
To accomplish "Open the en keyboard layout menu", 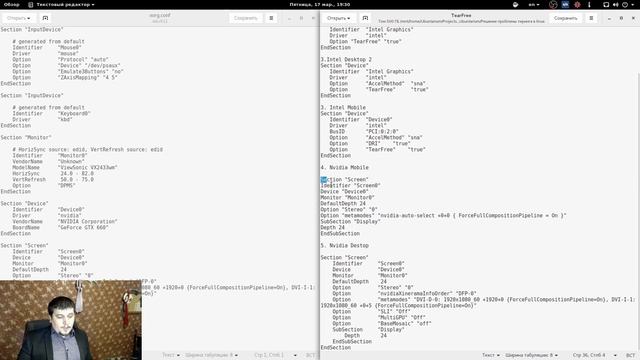I will coord(533,4).
